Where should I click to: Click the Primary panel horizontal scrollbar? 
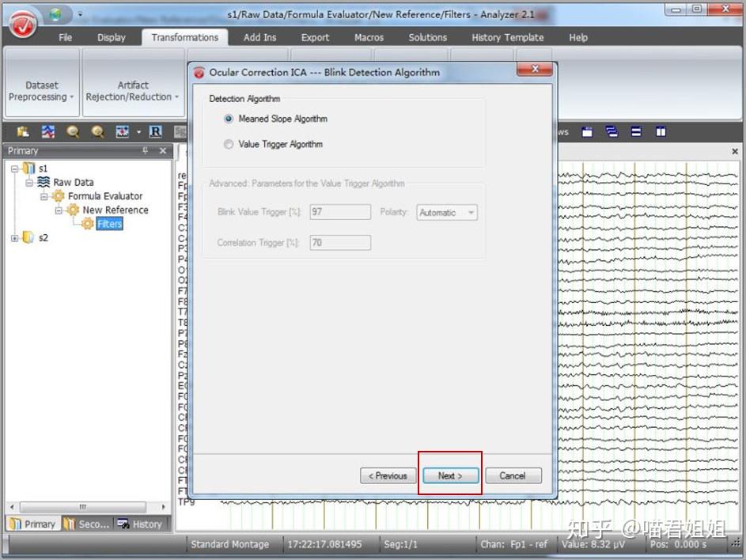click(88, 507)
